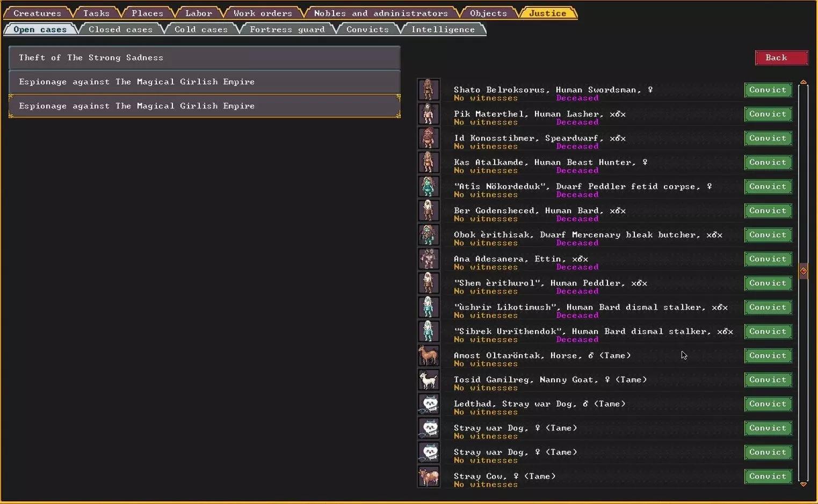Click the Sibrek Urrithendok dismal stalker portrait
This screenshot has height=504, width=818.
pos(429,332)
